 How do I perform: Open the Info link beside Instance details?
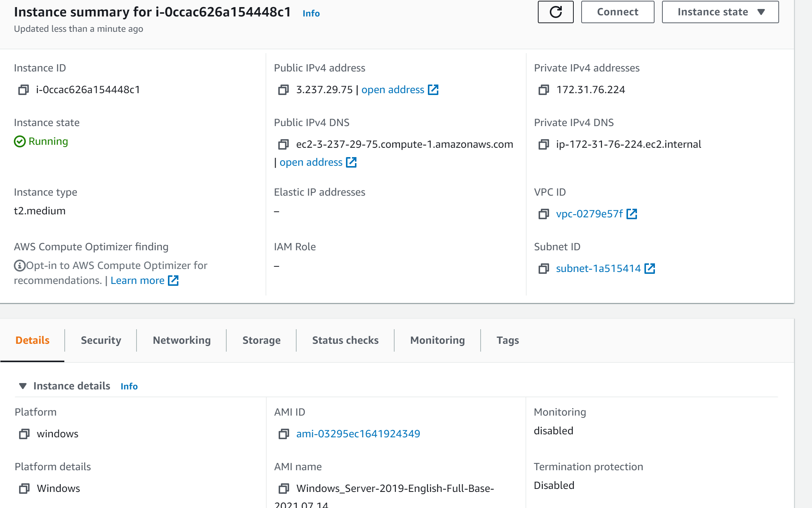129,386
